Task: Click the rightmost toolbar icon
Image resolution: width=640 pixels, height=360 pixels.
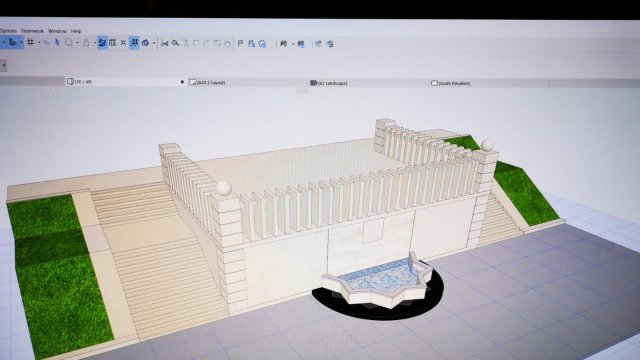Action: coord(330,44)
